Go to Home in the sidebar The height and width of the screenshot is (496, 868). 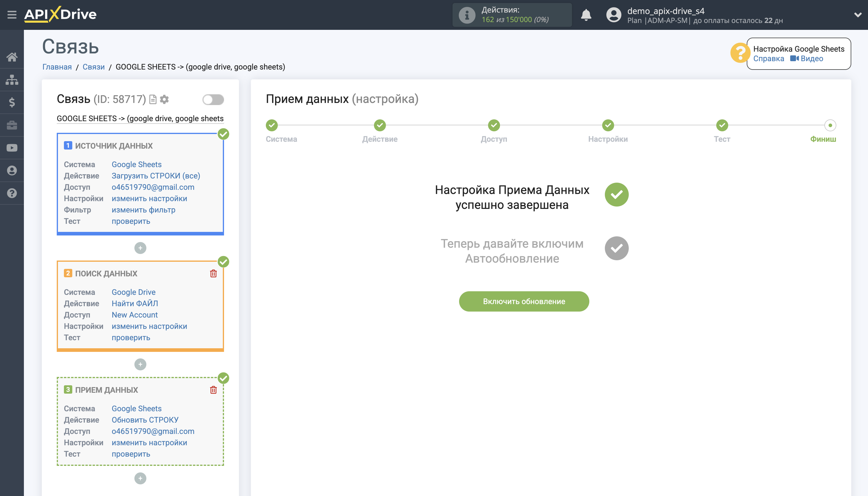[x=12, y=57]
